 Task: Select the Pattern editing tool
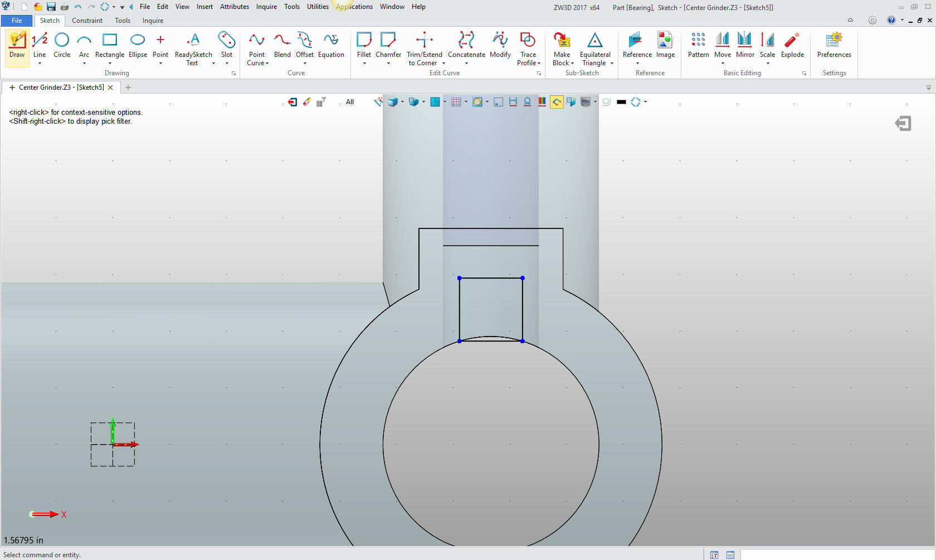pyautogui.click(x=698, y=45)
